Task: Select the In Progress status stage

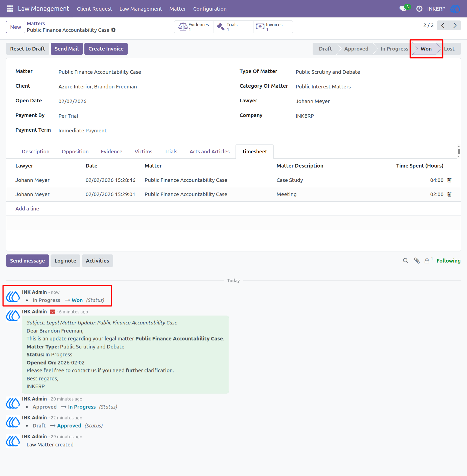Action: coord(394,49)
